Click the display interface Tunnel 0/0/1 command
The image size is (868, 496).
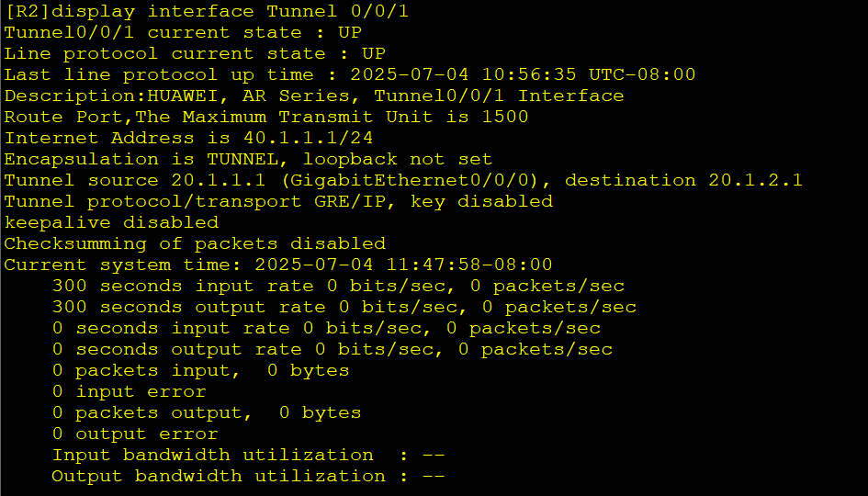point(230,11)
